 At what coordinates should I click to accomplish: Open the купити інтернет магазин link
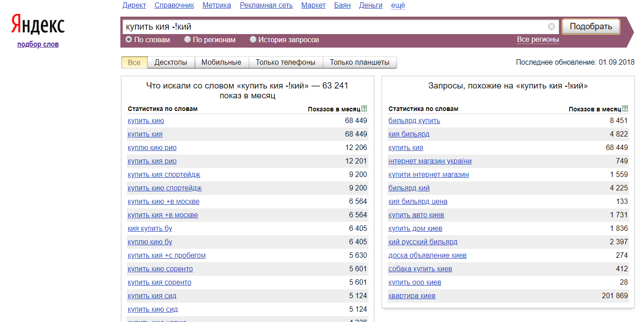[428, 175]
